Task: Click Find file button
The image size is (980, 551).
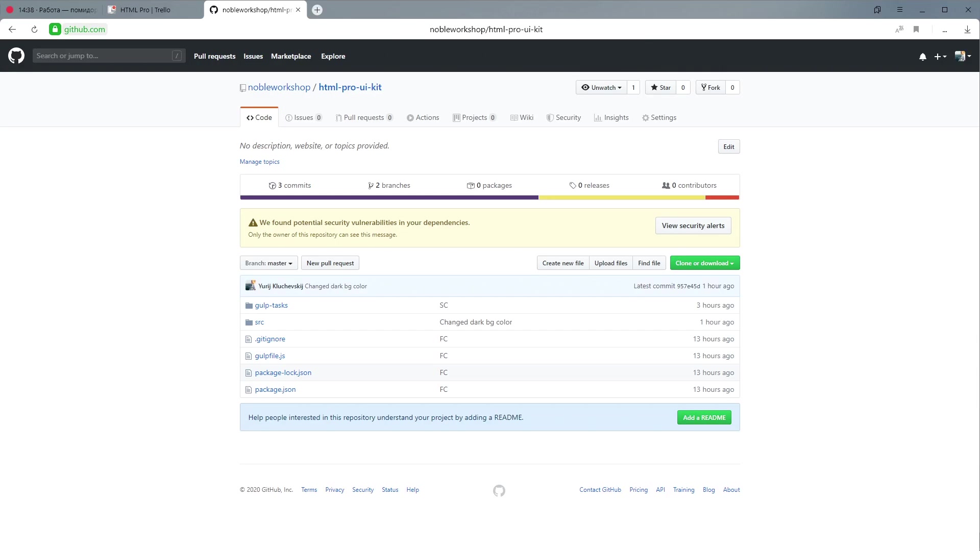Action: [649, 263]
